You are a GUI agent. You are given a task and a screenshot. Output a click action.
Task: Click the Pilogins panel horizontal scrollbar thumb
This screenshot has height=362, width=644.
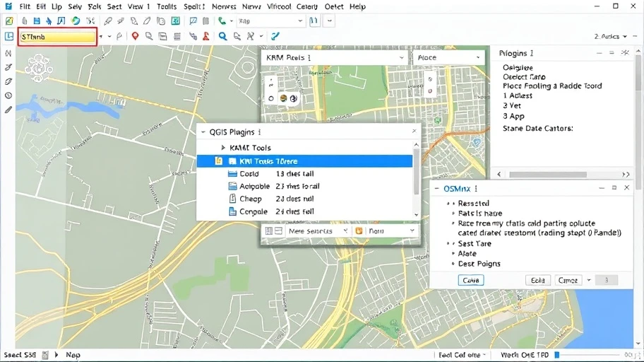(x=548, y=175)
